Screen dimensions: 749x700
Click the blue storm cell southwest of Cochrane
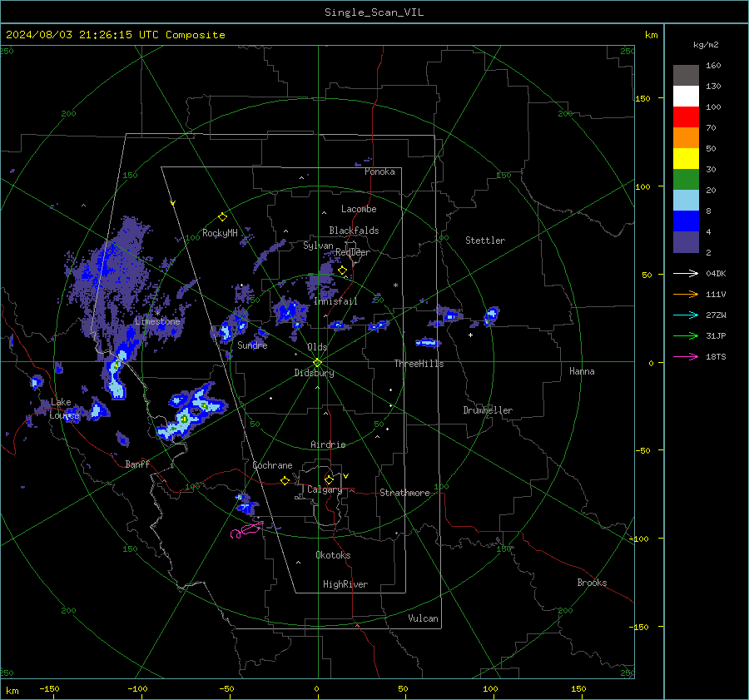tap(246, 504)
